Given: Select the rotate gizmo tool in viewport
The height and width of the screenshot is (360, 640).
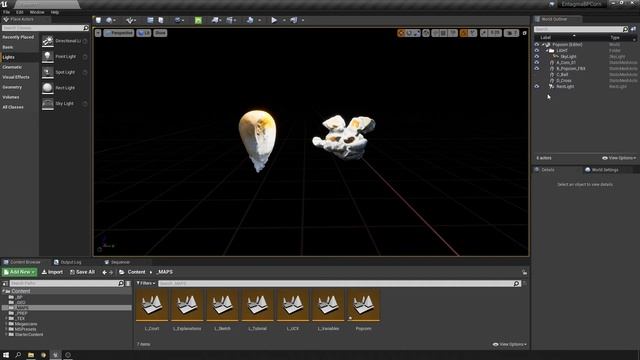Looking at the screenshot, I should click(x=409, y=33).
